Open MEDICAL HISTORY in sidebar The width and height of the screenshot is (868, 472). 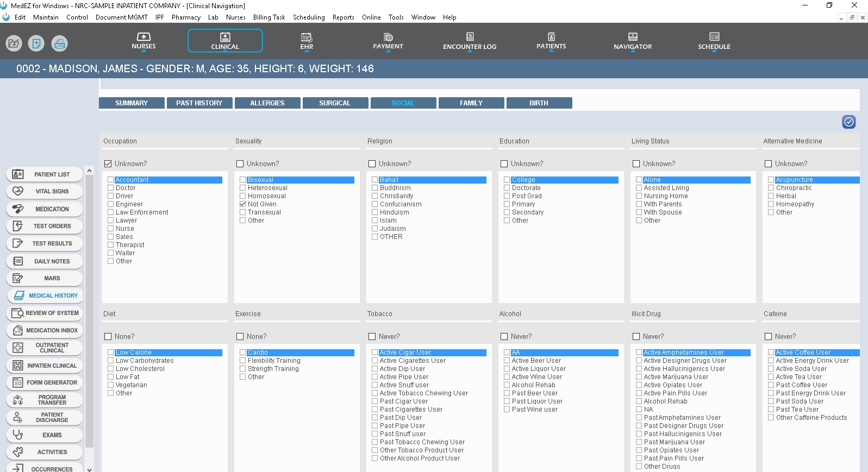click(x=45, y=295)
